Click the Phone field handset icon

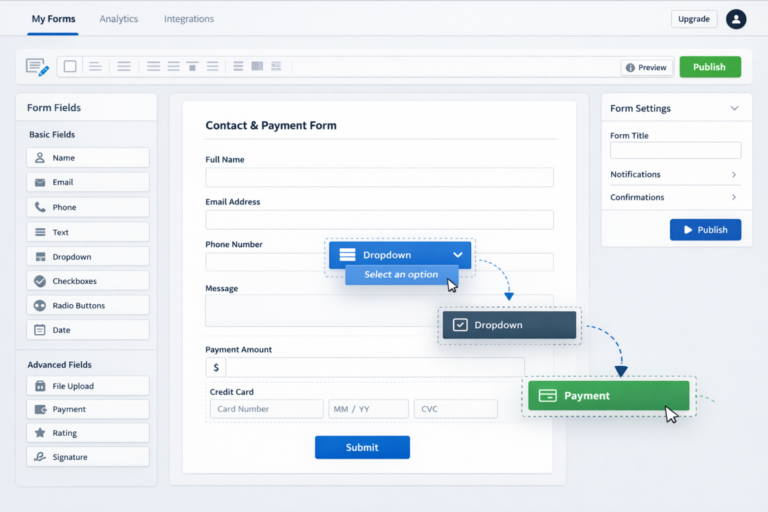point(40,207)
